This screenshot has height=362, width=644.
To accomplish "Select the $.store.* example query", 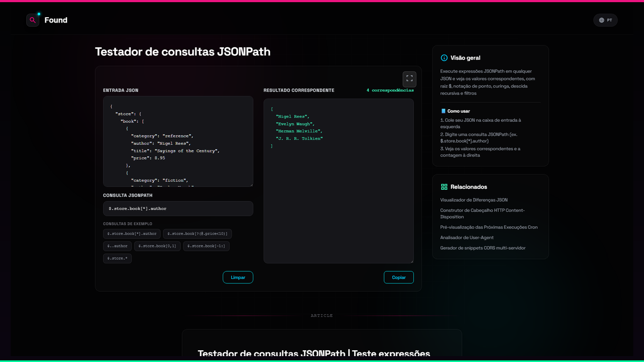I will click(x=118, y=258).
